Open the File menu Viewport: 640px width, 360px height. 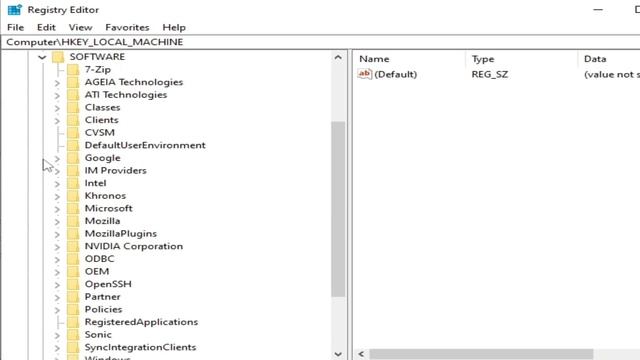16,27
